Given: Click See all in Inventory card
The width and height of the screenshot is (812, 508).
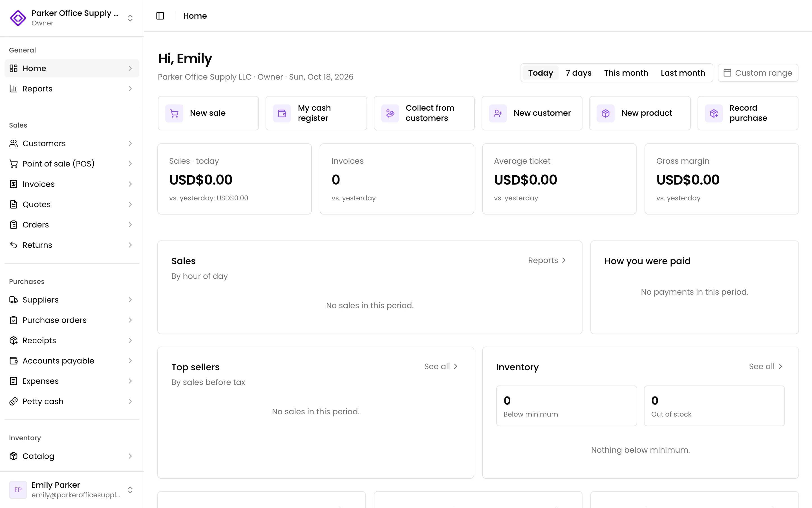Looking at the screenshot, I should coord(766,367).
